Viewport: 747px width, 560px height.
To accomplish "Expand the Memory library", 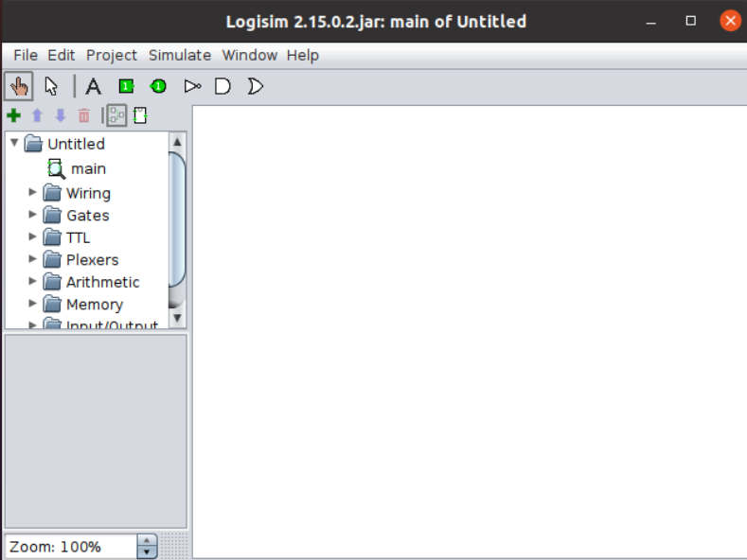I will click(x=32, y=304).
